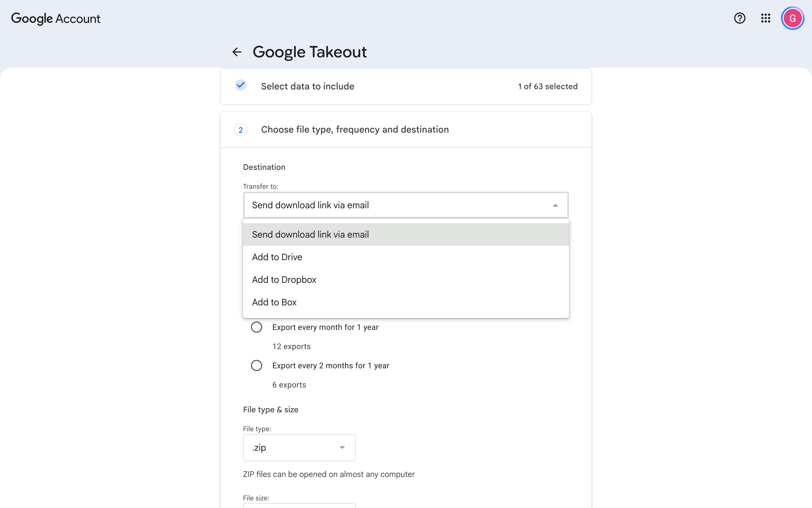
Task: Click the 'Transfer to:' label
Action: (261, 187)
